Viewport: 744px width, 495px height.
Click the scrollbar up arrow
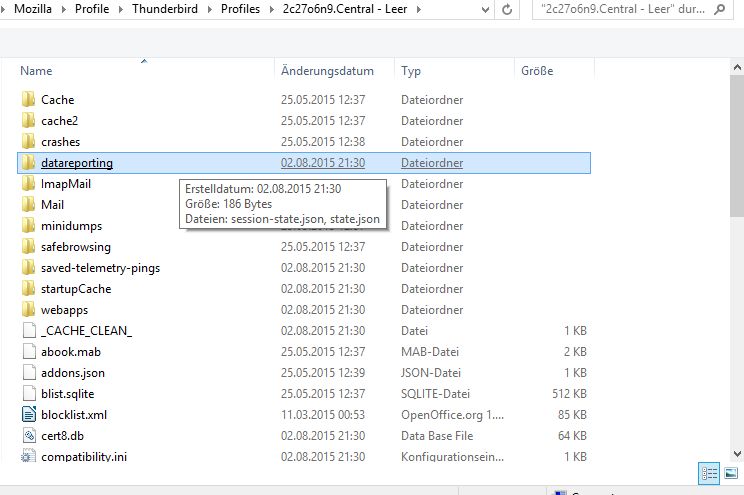click(737, 68)
